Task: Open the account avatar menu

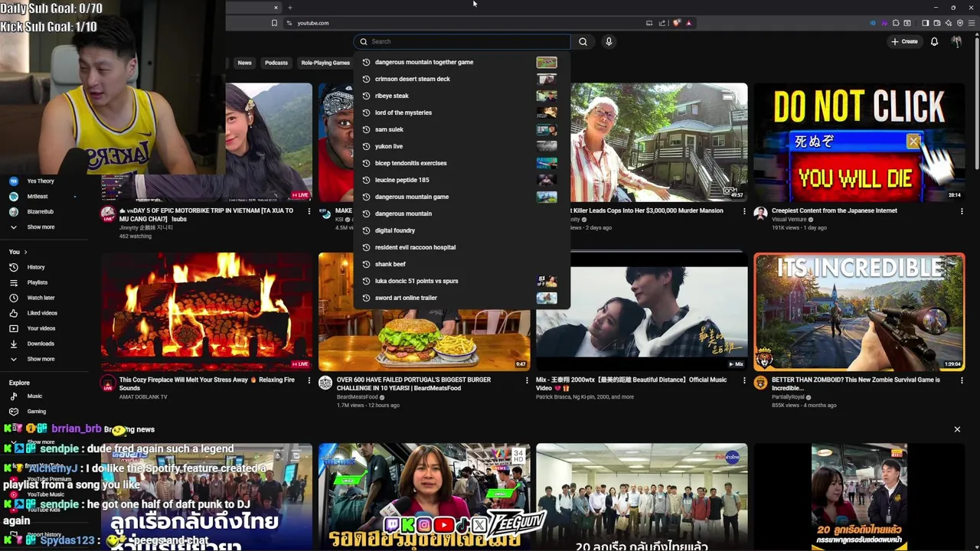Action: pyautogui.click(x=956, y=41)
